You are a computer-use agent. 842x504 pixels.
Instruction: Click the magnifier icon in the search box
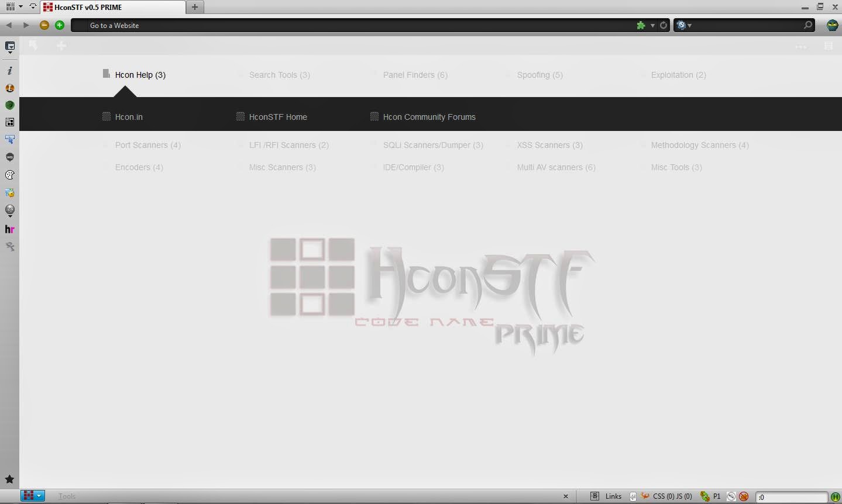click(x=808, y=25)
